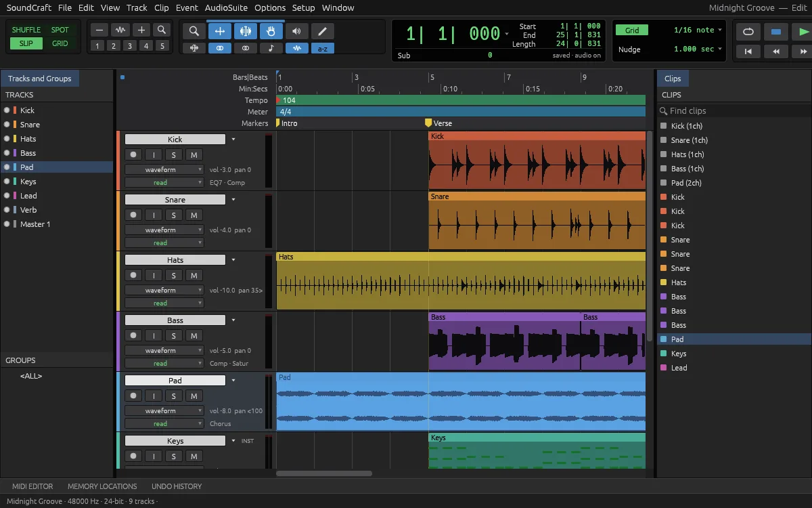This screenshot has width=812, height=508.
Task: Select the Trim tool with crossed arrows
Action: [220, 31]
